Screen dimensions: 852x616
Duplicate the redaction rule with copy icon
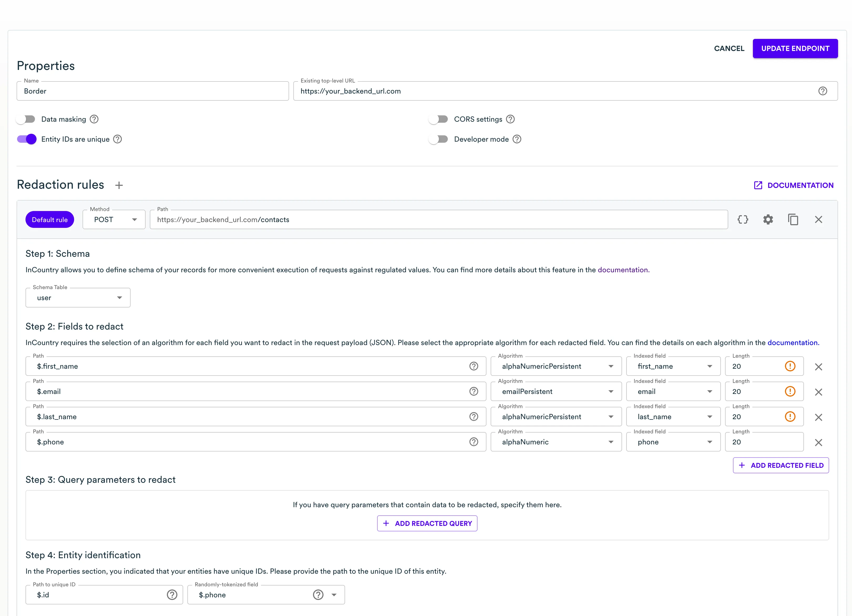tap(793, 219)
